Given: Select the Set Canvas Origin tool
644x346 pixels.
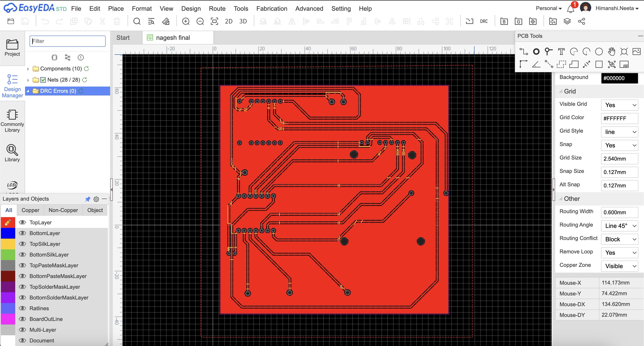Looking at the screenshot, I should [x=523, y=64].
